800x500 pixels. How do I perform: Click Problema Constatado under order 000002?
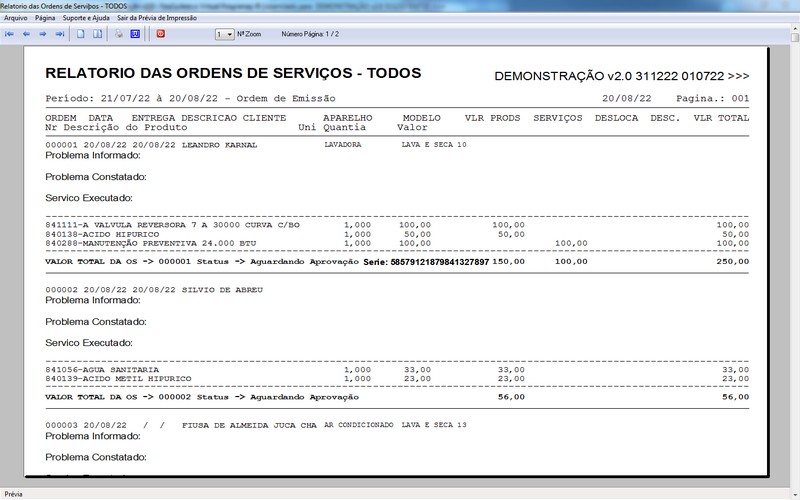(x=96, y=322)
